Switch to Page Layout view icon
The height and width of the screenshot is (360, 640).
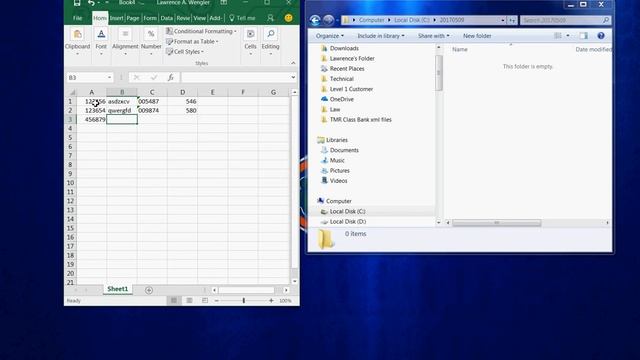[189, 300]
